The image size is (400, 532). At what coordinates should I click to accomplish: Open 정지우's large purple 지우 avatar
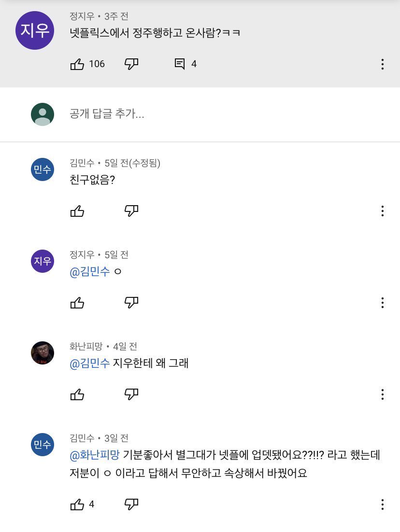tap(35, 30)
